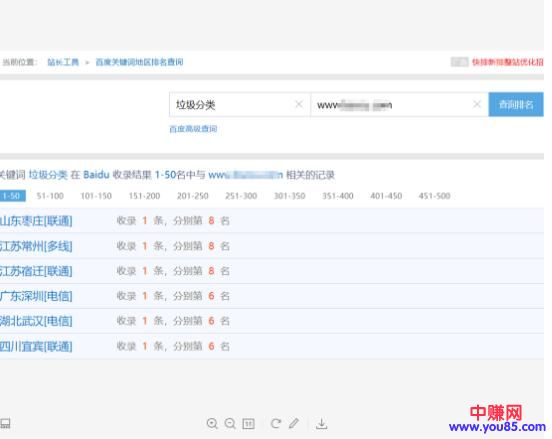The image size is (552, 439).
Task: Click the edit pencil icon
Action: pos(294,424)
